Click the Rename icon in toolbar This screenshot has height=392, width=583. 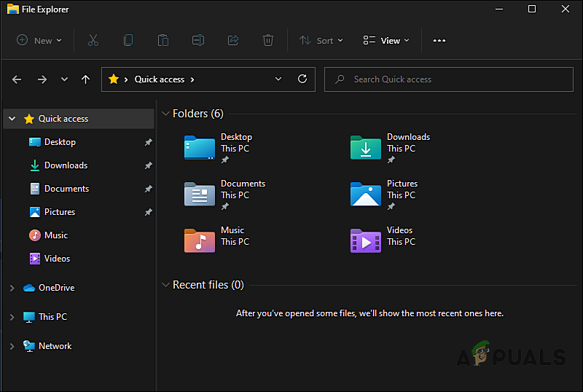[x=198, y=40]
